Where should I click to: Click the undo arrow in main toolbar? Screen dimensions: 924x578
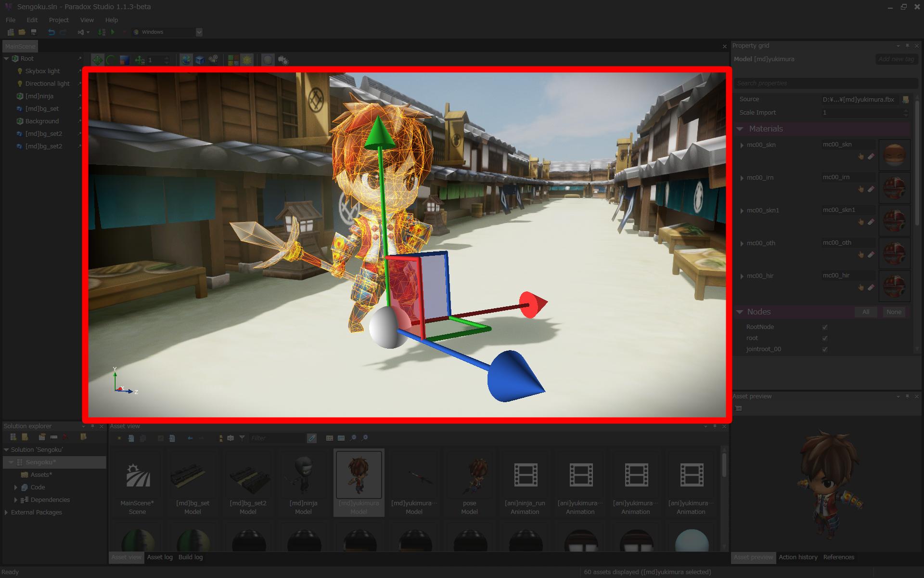(x=51, y=32)
